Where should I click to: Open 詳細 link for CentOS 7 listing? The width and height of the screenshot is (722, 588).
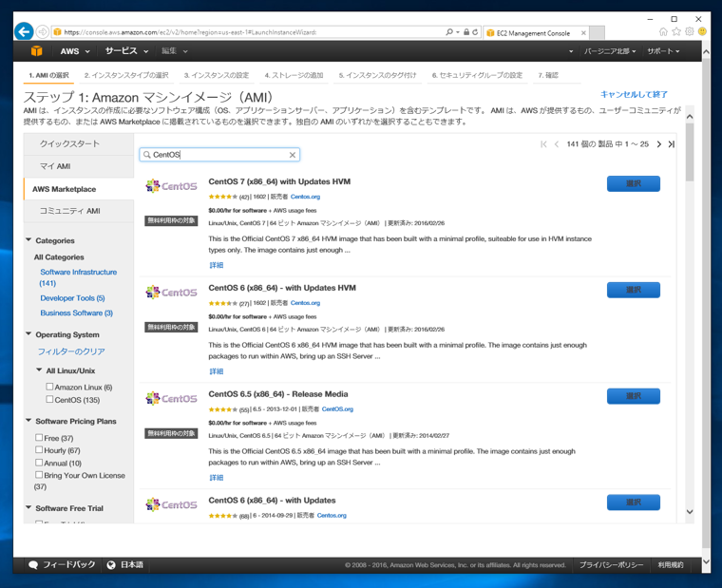pos(216,265)
